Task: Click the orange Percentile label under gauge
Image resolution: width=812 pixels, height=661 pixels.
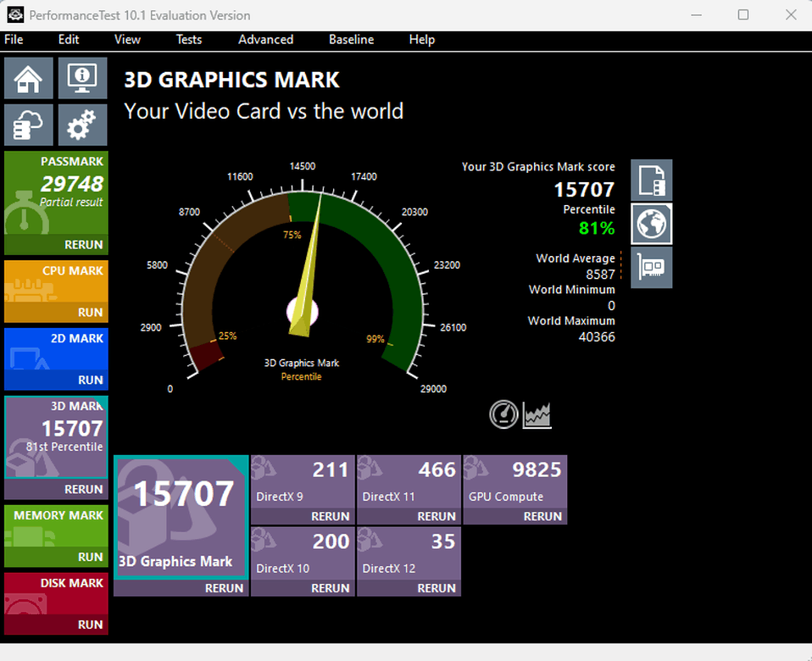Action: tap(302, 377)
